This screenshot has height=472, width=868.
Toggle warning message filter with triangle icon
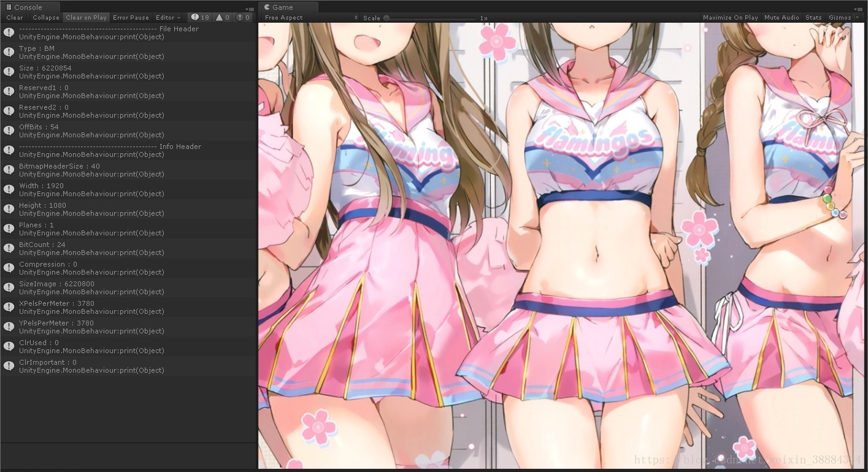click(223, 18)
